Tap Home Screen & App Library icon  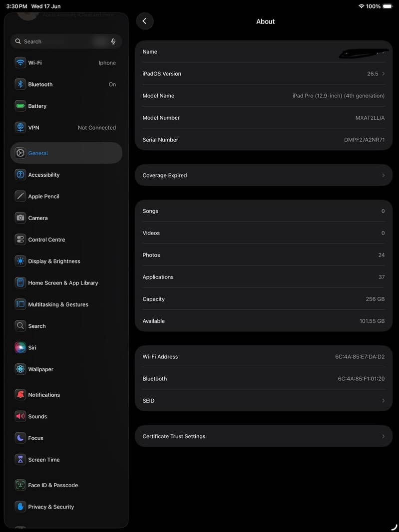pyautogui.click(x=20, y=282)
